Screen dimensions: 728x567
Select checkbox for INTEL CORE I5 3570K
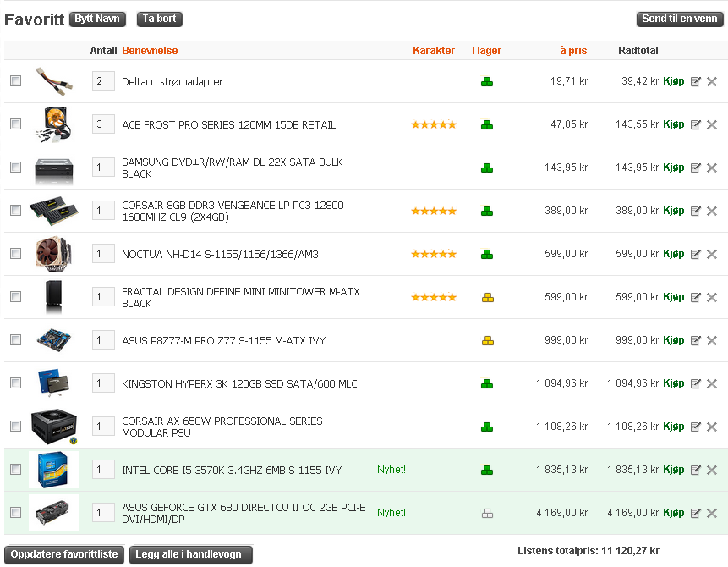click(16, 469)
